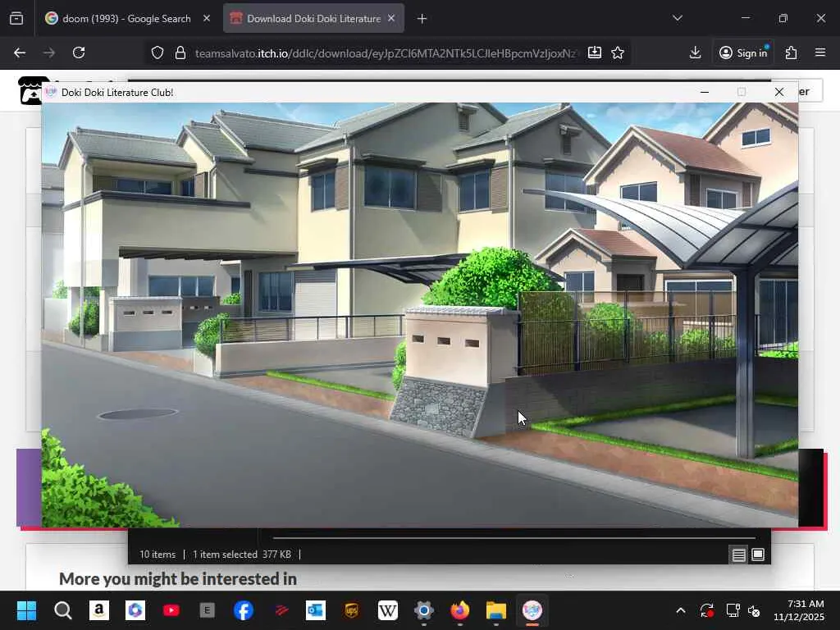
Task: Switch File Explorer to large thumbnails view
Action: (x=758, y=555)
